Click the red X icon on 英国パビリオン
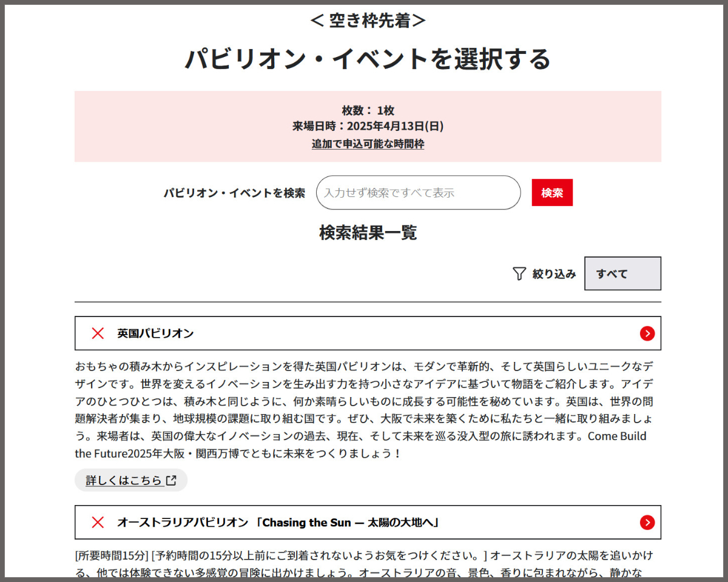Image resolution: width=728 pixels, height=582 pixels. point(98,333)
